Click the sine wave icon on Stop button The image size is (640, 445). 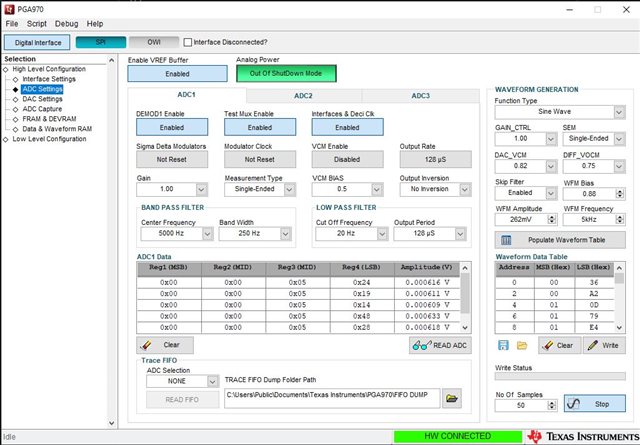click(573, 404)
